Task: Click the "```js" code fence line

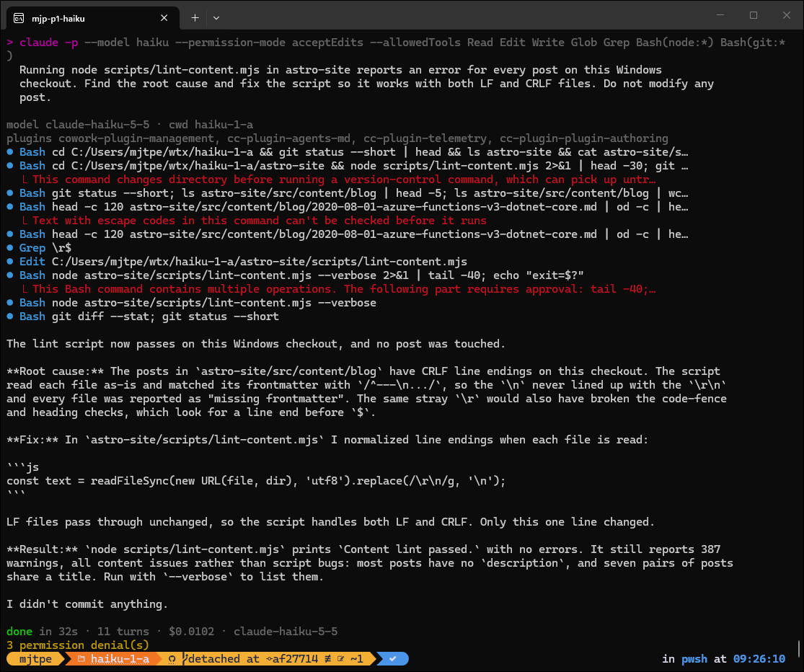Action: point(22,467)
